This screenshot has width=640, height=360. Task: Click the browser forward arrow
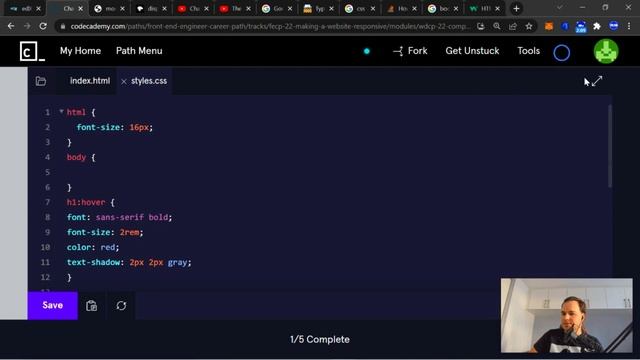(27, 27)
